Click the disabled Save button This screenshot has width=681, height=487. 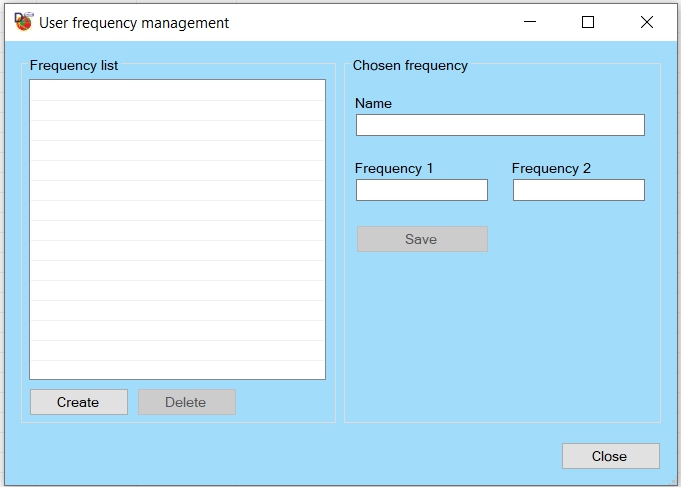[421, 239]
